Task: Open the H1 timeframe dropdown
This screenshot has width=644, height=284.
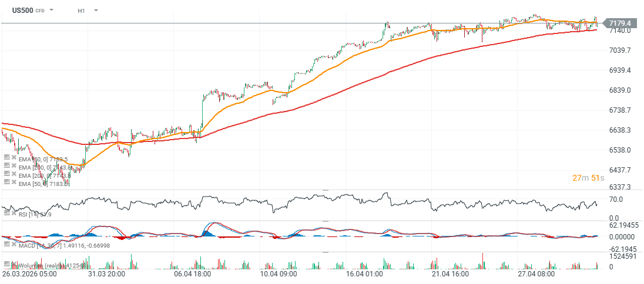Action: [96, 11]
